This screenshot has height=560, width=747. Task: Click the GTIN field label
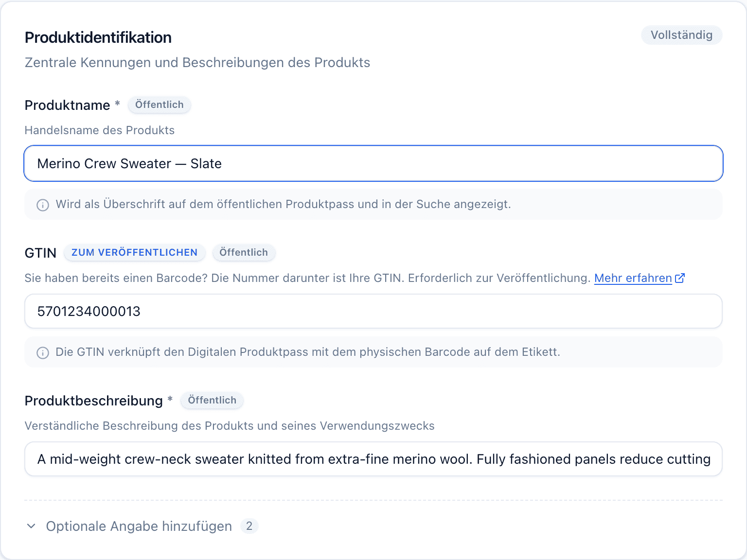pos(40,253)
